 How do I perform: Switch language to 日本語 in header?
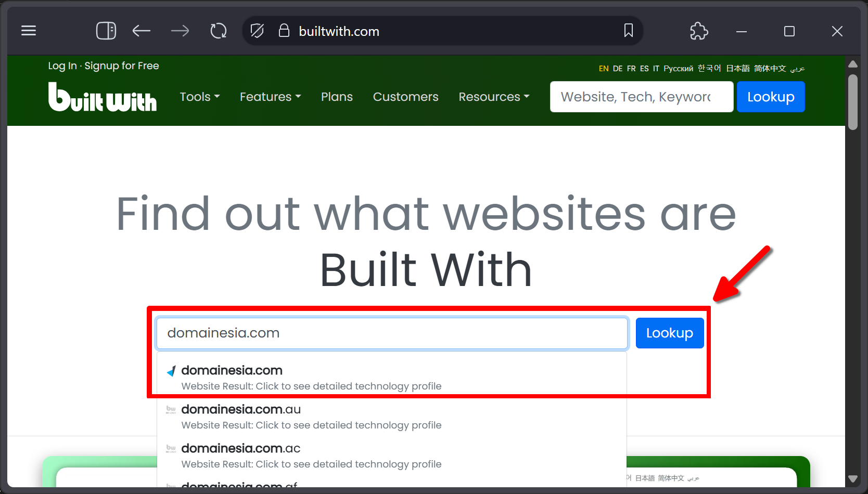(x=738, y=69)
